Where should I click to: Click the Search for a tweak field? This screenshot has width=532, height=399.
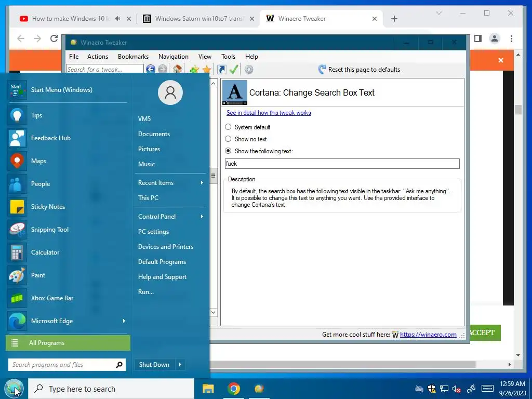coord(104,69)
